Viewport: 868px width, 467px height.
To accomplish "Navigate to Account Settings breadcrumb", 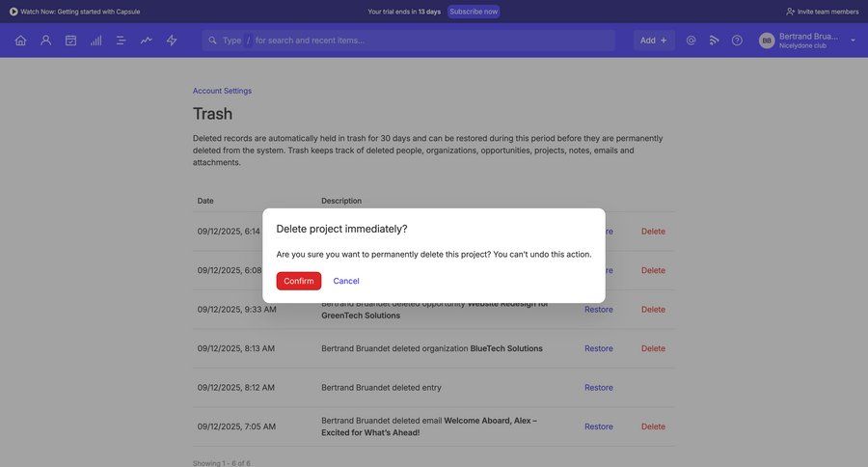I will pyautogui.click(x=222, y=91).
